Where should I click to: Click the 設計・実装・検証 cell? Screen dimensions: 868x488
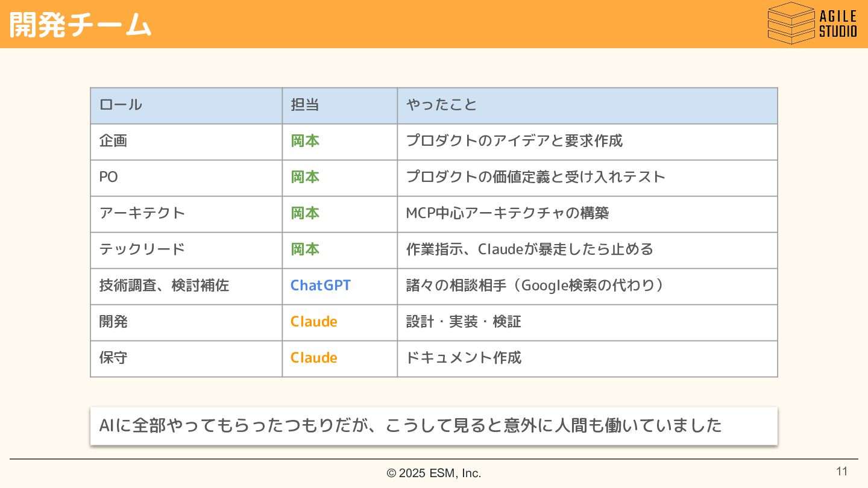(x=464, y=322)
